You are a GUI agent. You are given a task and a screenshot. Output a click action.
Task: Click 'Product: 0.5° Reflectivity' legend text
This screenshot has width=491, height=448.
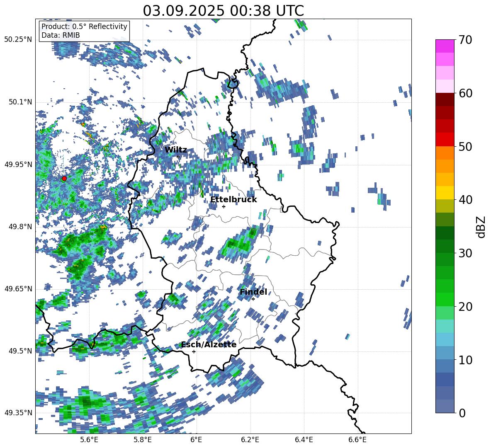click(x=84, y=27)
